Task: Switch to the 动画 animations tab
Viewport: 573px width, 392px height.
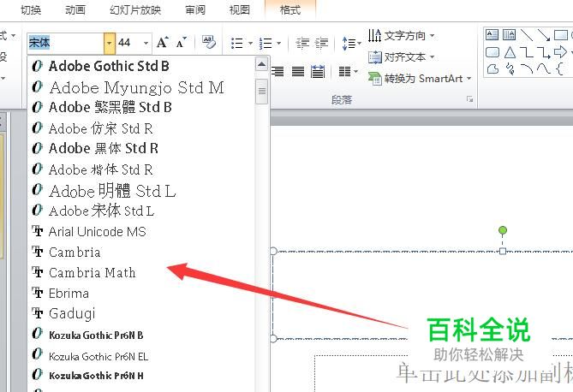Action: (x=75, y=10)
